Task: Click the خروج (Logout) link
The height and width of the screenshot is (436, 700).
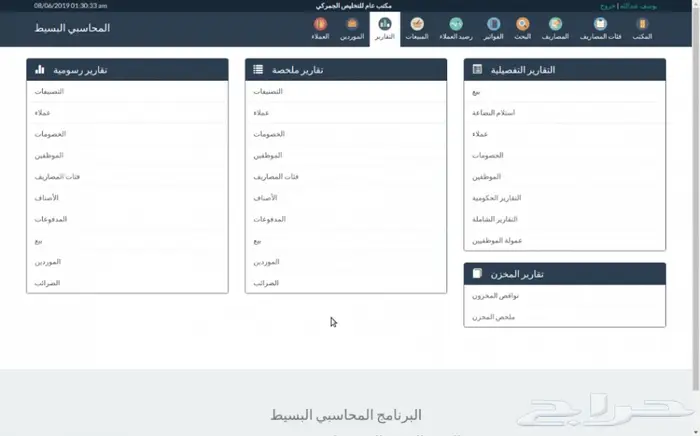Action: point(608,6)
